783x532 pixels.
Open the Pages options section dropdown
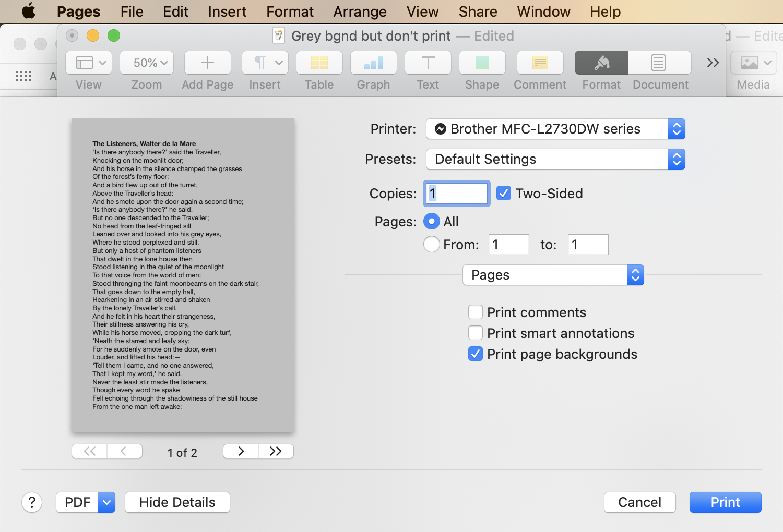click(x=553, y=275)
